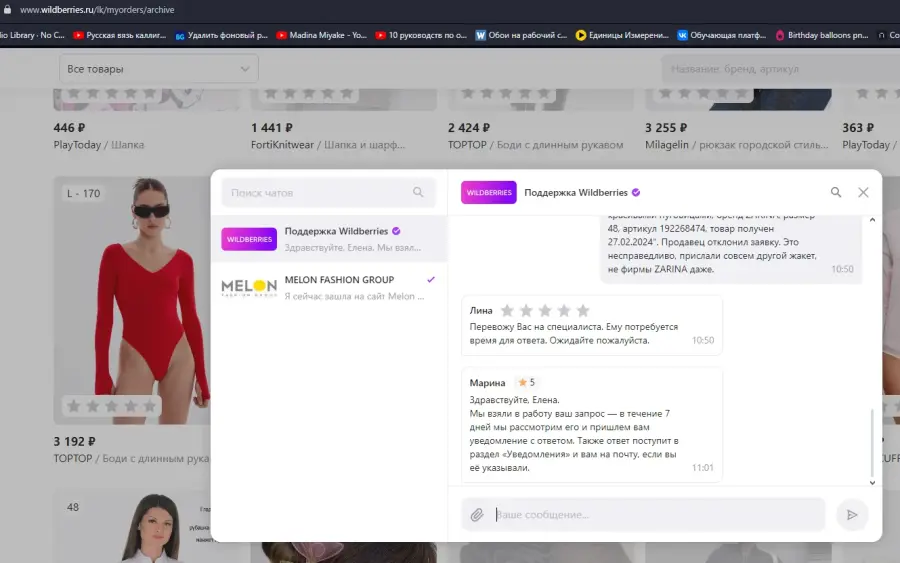Send the message with arrow button

tap(852, 515)
